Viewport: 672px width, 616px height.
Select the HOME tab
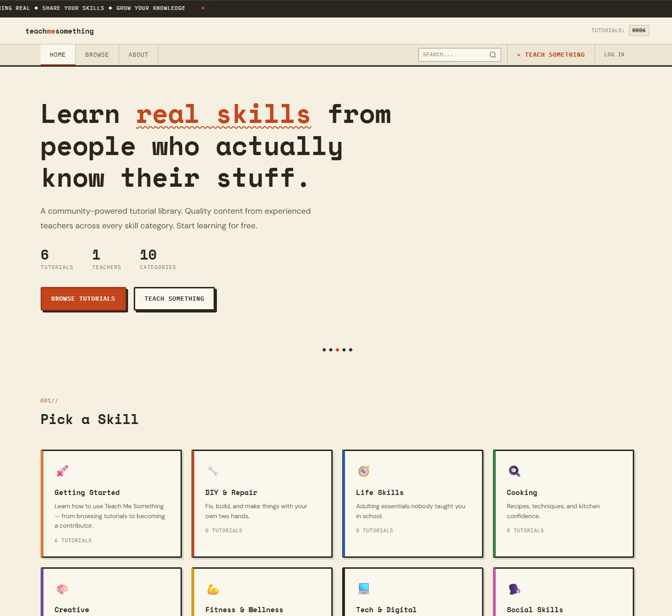58,54
